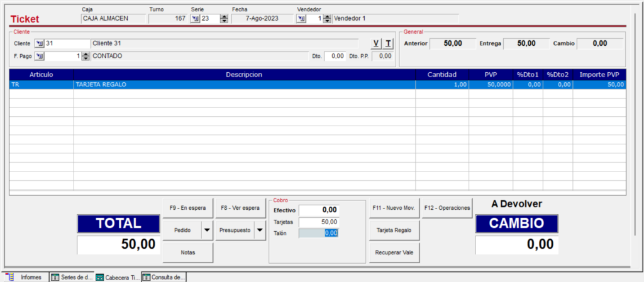Screen dimensions: 644x282
Task: Expand the Presupuesto dropdown arrow
Action: click(x=260, y=230)
